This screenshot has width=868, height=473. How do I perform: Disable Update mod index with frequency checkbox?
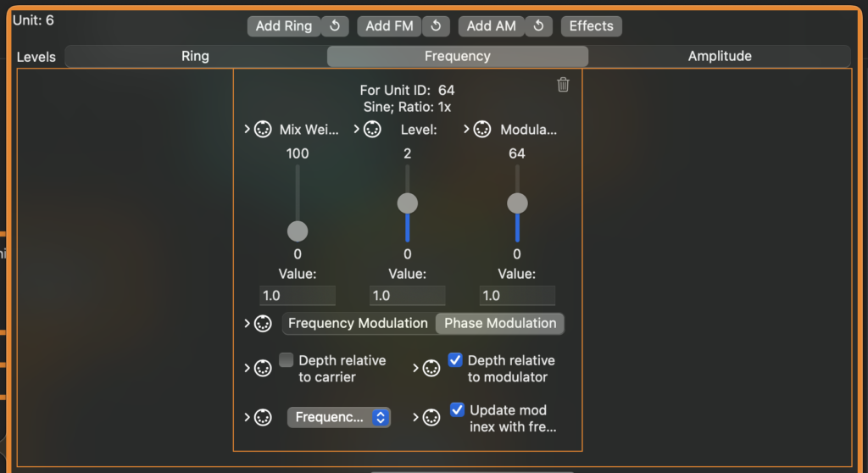(457, 410)
